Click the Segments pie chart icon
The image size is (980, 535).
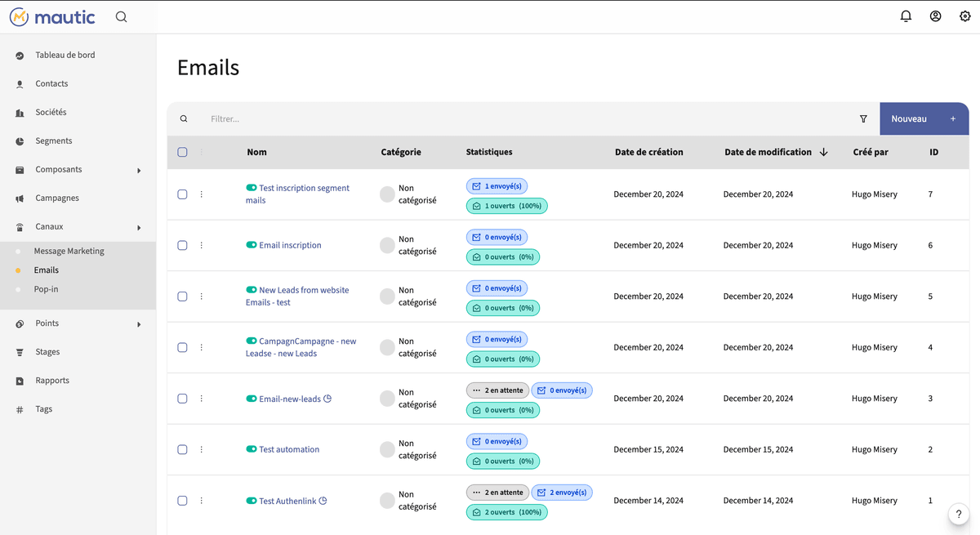pos(20,141)
